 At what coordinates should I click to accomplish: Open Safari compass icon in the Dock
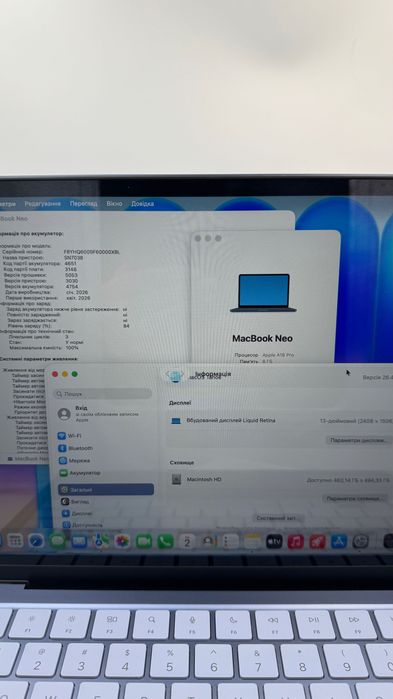click(36, 541)
